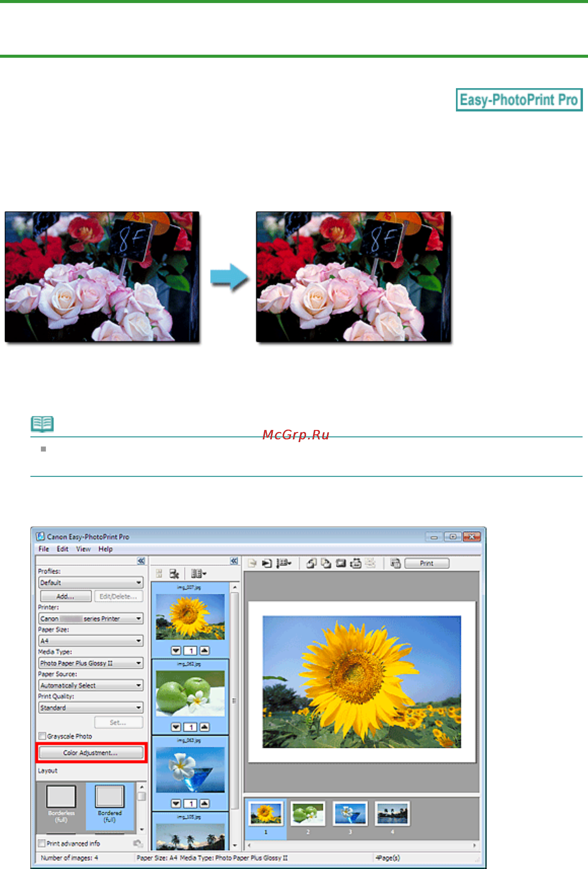
Task: Click the page strip scroll right arrow
Action: coord(475,845)
